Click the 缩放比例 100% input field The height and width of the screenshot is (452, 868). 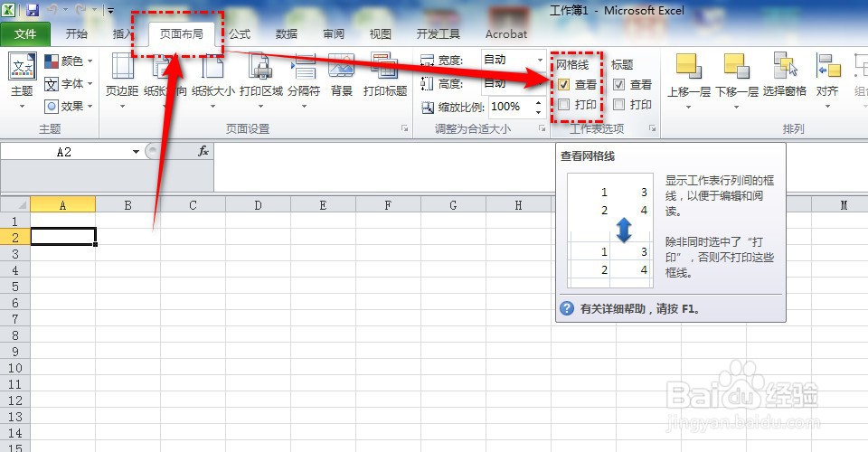(510, 107)
